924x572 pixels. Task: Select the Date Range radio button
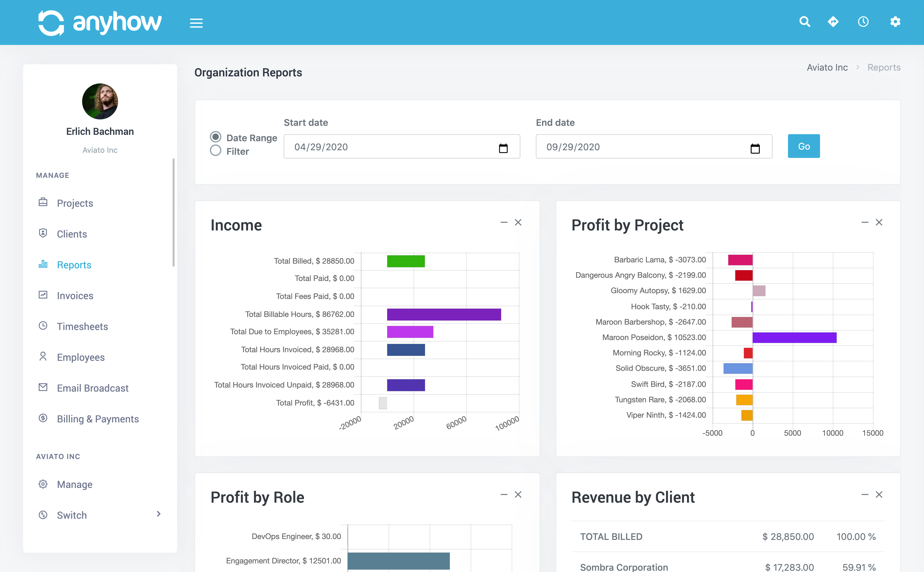(x=216, y=137)
